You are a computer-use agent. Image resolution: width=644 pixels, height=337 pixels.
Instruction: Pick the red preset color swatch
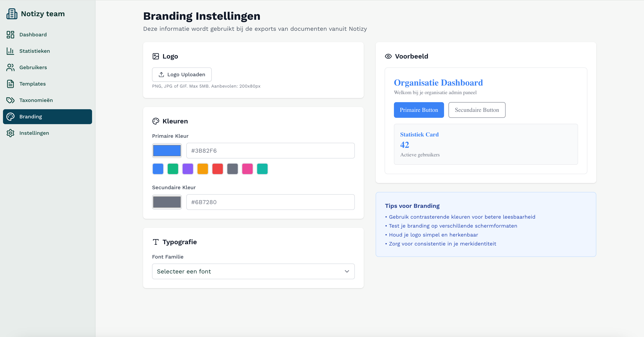click(217, 169)
